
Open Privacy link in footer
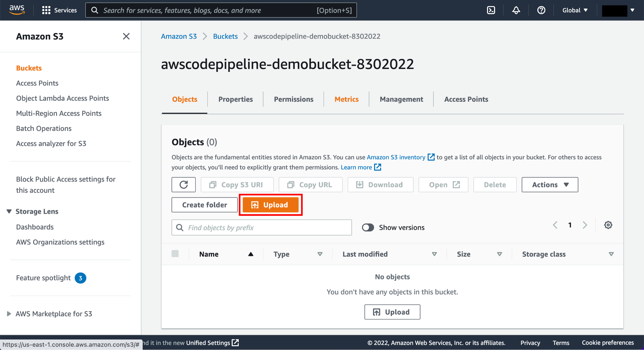click(x=530, y=343)
